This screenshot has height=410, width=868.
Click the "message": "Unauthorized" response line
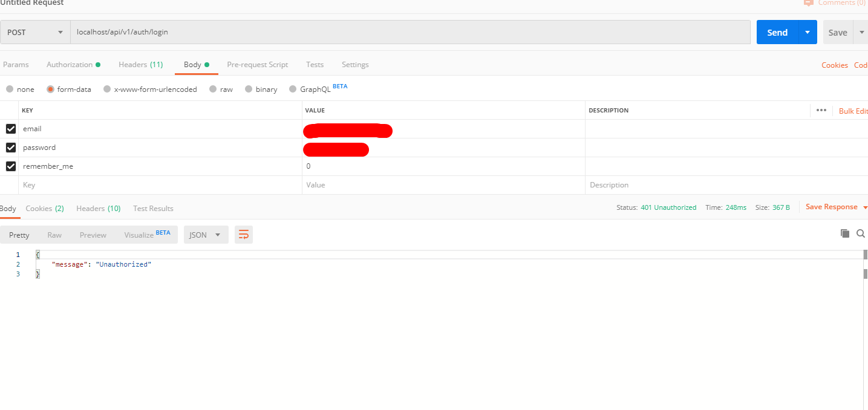[101, 264]
